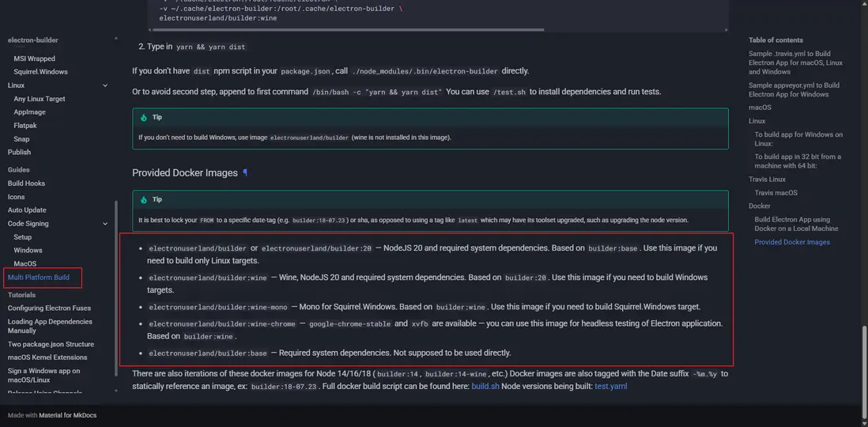Collapse the Code Signing section chevron
The image size is (868, 427).
pos(105,224)
